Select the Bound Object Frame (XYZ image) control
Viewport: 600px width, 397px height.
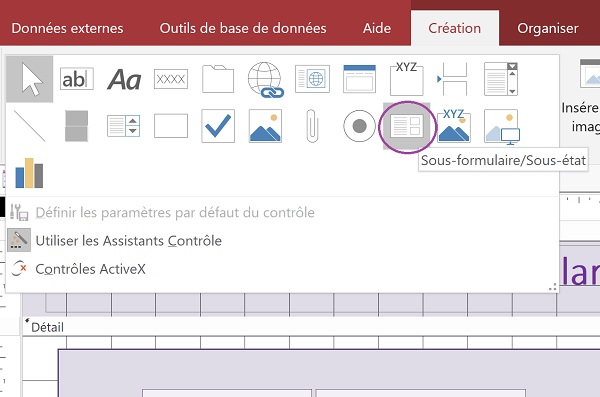pyautogui.click(x=454, y=126)
